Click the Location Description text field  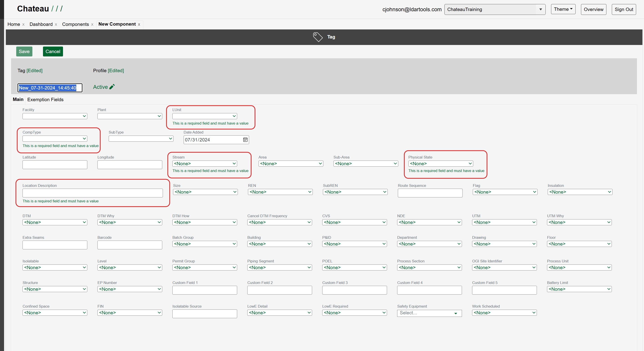92,193
